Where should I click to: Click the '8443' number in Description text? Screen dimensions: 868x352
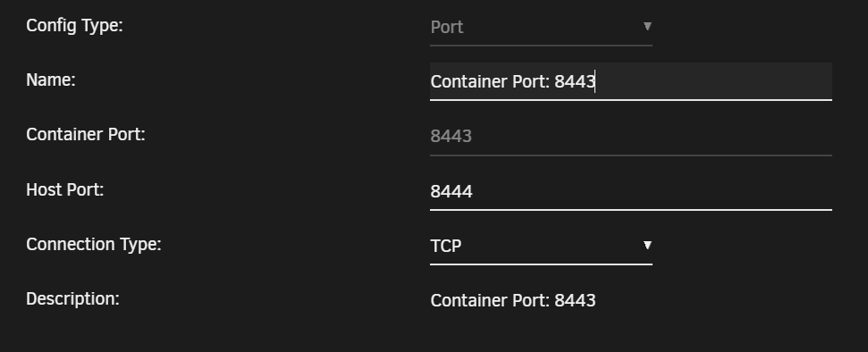tap(575, 300)
